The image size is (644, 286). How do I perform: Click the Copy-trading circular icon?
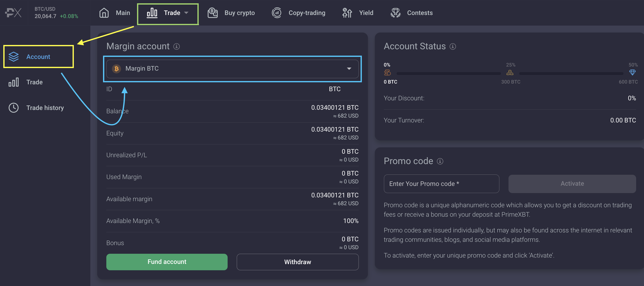click(x=277, y=13)
